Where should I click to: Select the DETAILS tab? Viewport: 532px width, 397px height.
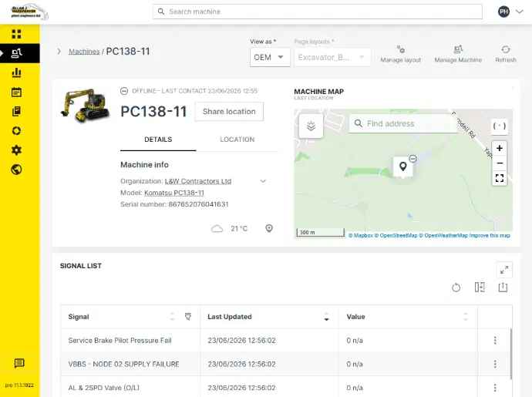pos(158,140)
